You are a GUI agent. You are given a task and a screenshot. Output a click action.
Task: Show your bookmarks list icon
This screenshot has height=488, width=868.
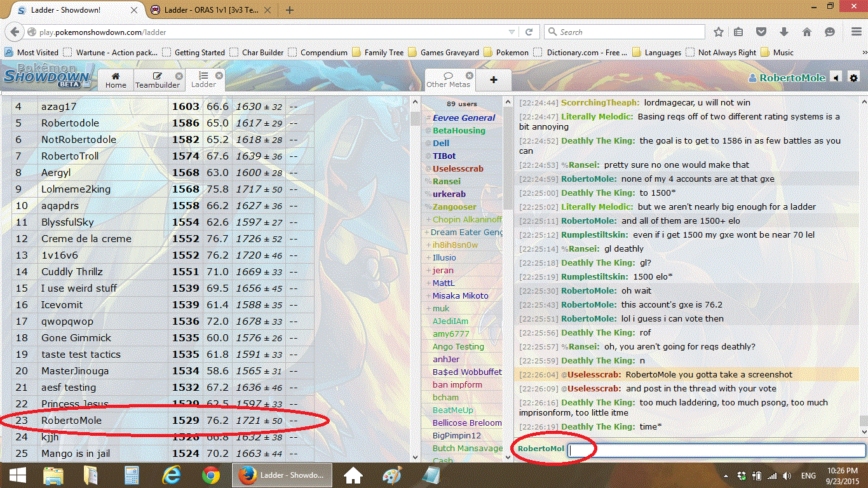738,32
